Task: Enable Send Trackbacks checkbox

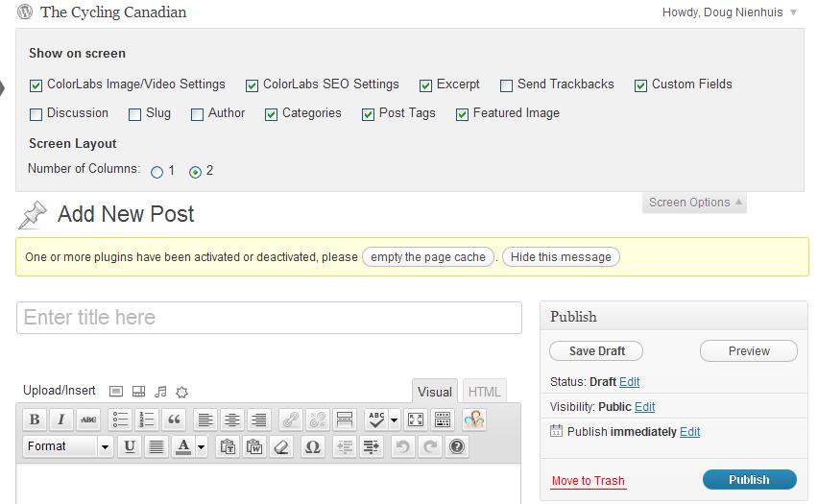Action: coord(507,85)
